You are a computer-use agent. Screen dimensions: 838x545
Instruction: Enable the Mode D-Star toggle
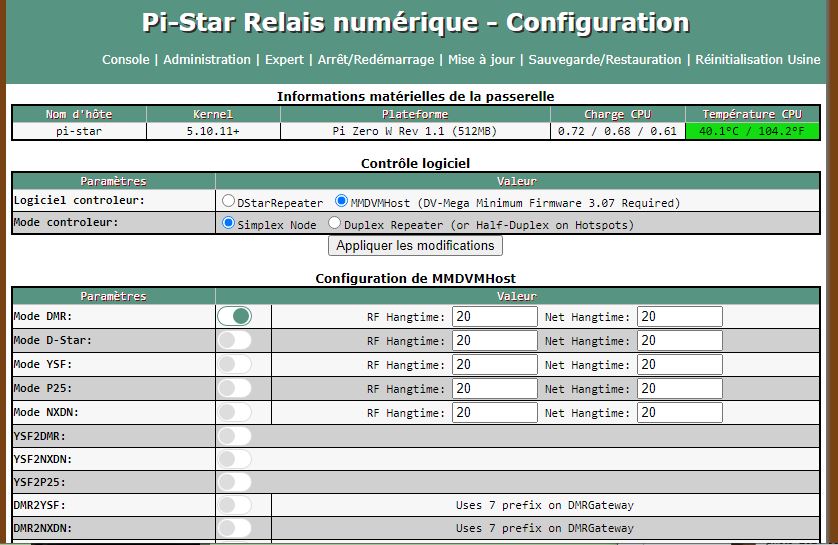click(235, 340)
